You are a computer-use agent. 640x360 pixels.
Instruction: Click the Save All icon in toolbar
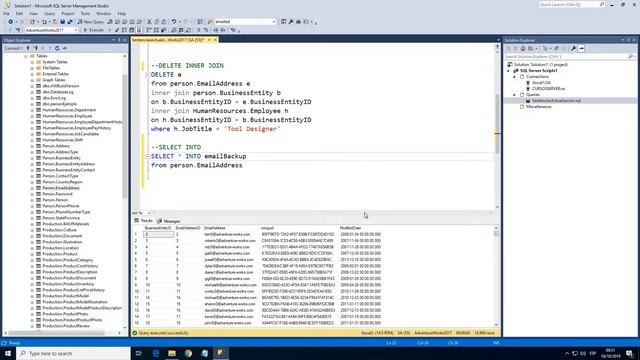[70, 22]
